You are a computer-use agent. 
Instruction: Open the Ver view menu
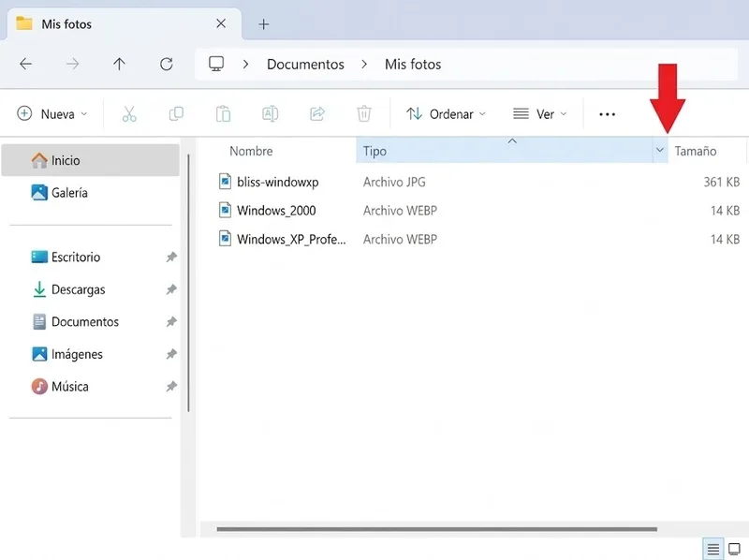[540, 114]
